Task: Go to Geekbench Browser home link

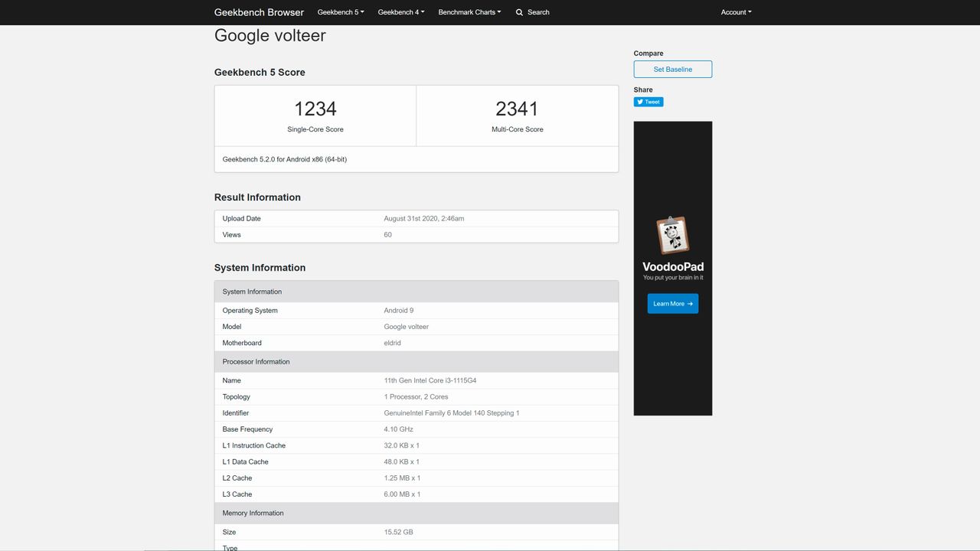Action: 259,12
